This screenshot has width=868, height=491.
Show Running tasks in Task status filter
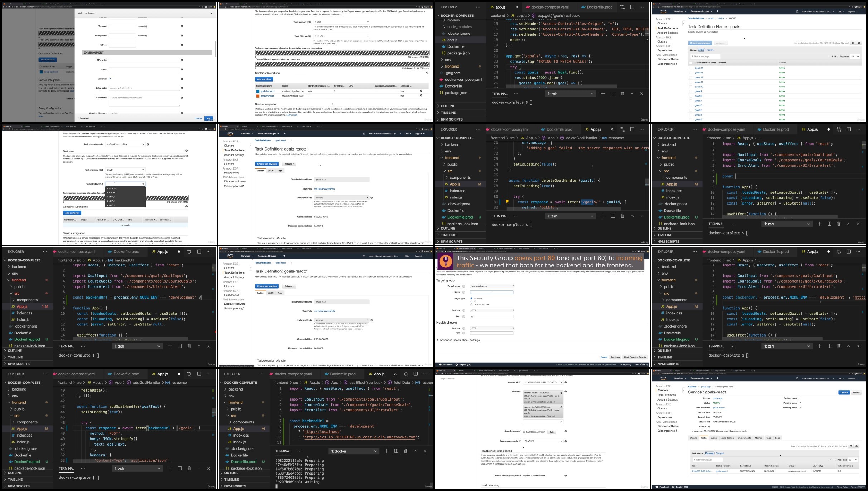[709, 453]
